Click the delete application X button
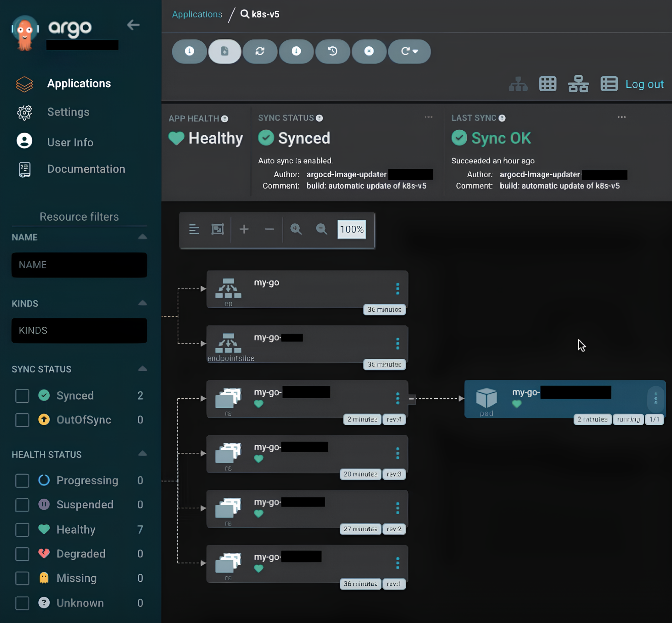The image size is (672, 623). [369, 51]
